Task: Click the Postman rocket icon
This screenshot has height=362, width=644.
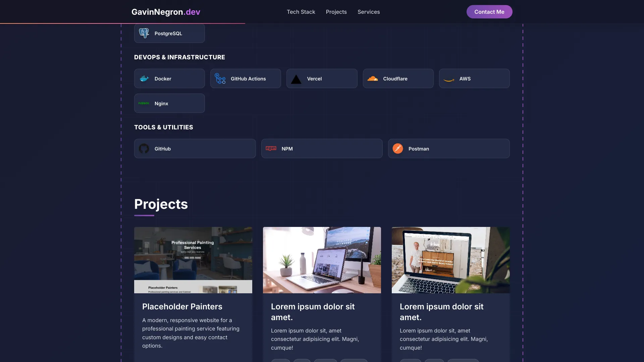Action: [x=398, y=148]
